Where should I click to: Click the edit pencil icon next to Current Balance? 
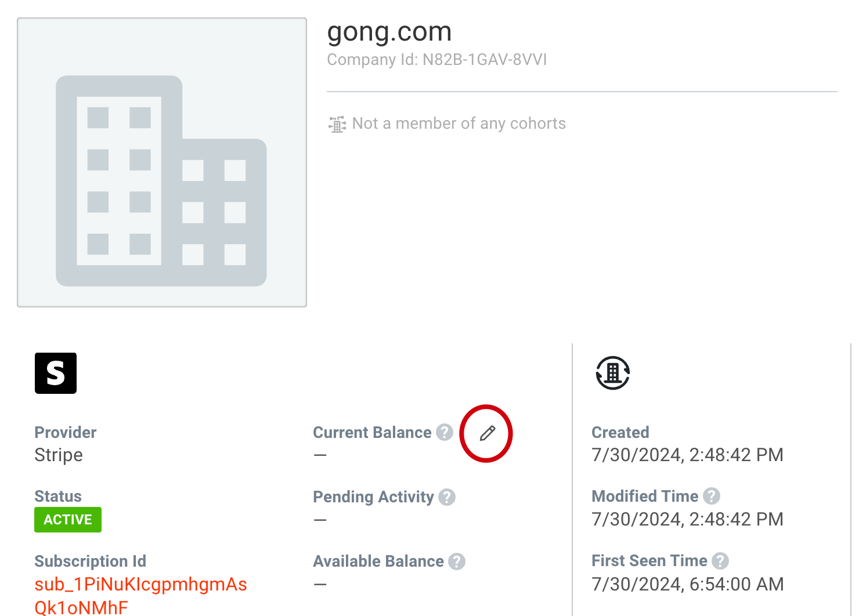pos(486,433)
